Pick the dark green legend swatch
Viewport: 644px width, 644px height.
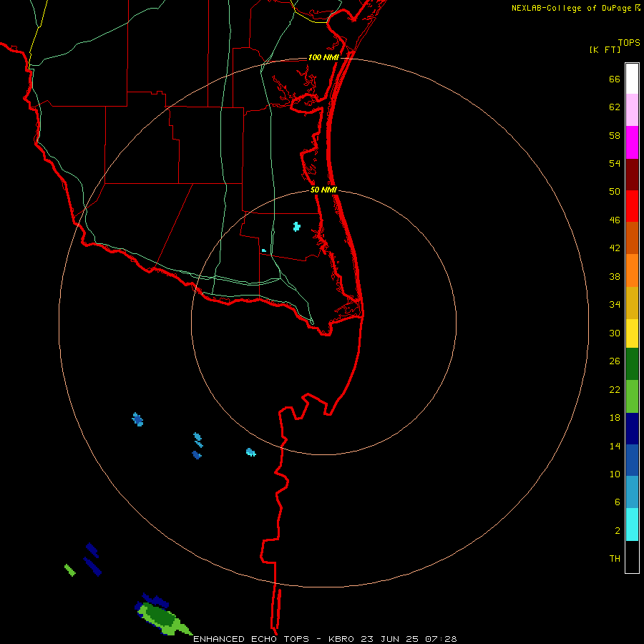point(632,364)
